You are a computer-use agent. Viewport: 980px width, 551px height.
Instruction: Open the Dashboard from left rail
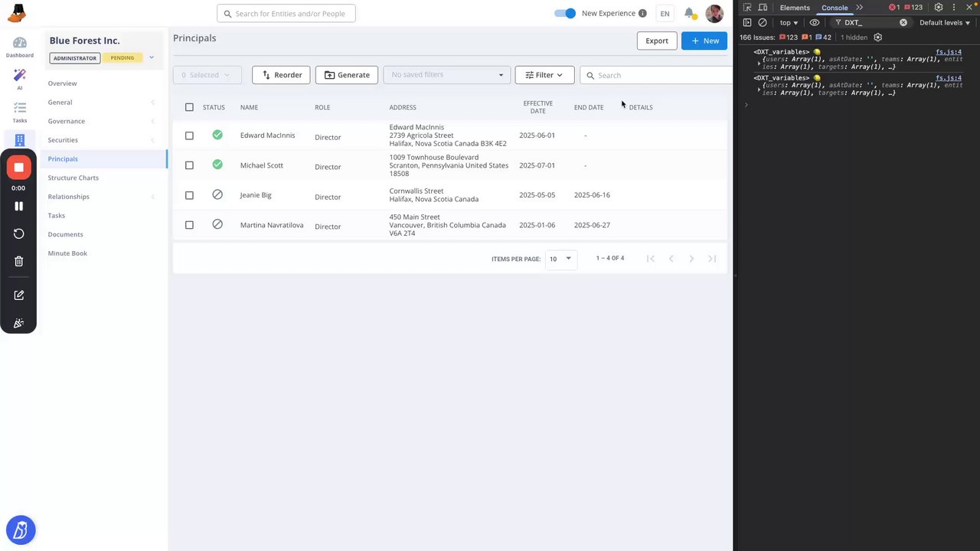20,47
